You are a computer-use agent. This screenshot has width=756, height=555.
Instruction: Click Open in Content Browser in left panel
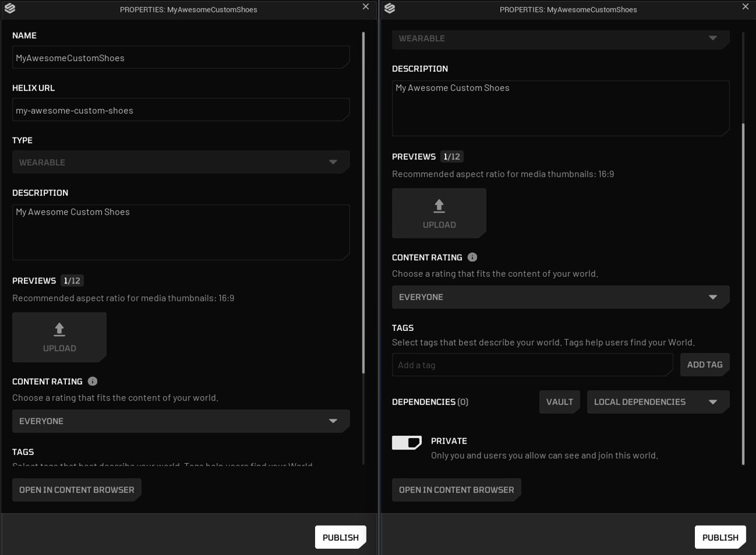tap(77, 490)
